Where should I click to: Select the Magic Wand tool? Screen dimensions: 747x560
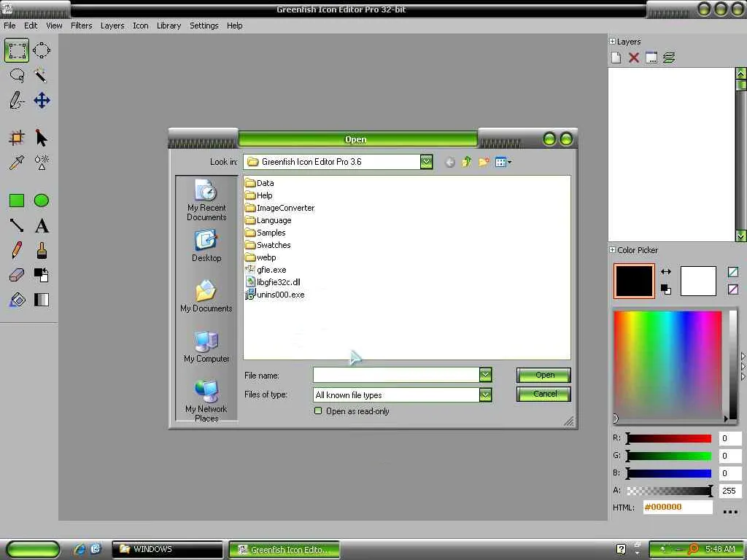(x=41, y=75)
